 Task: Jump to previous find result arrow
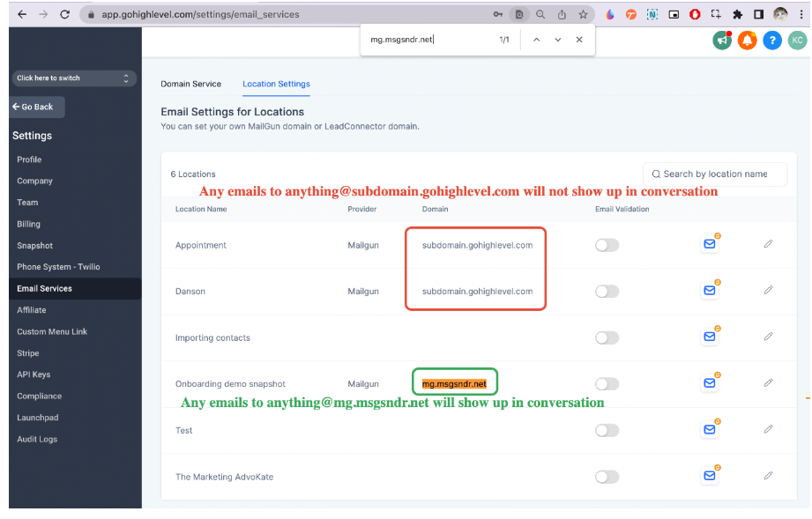536,40
